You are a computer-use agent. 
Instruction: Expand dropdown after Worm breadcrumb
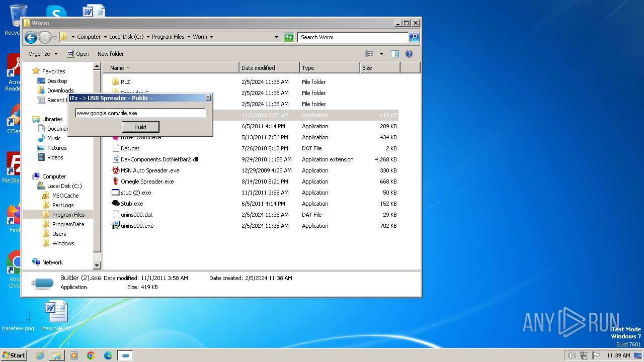point(211,37)
